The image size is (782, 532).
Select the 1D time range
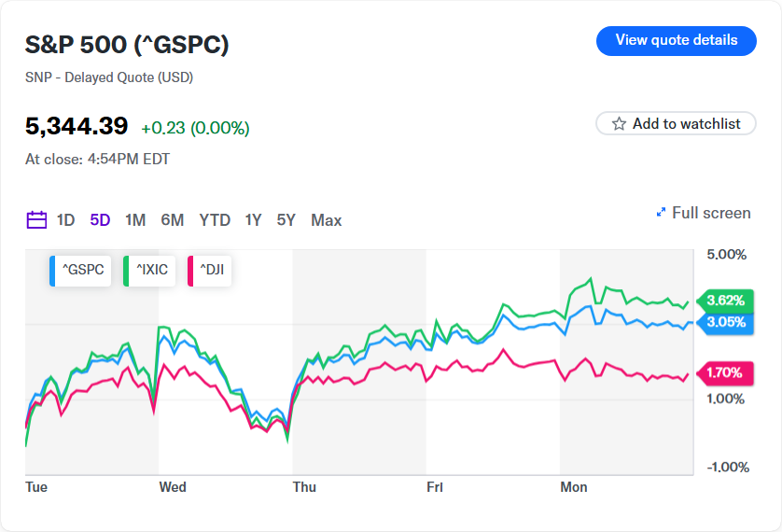point(65,220)
